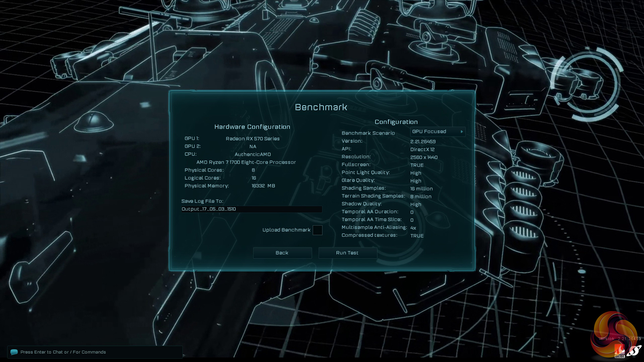Click the Benchmark dialog title
Viewport: 644px width, 362px height.
[x=321, y=107]
